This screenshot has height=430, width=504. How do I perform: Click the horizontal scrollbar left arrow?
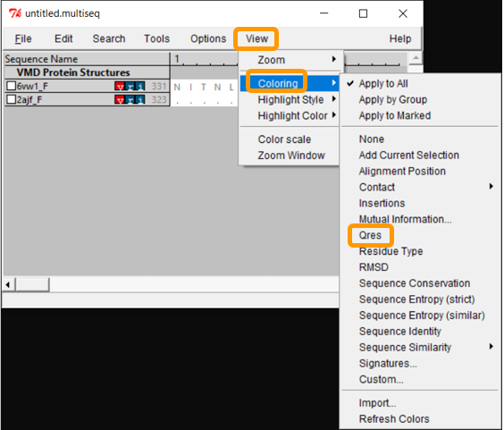coord(8,284)
